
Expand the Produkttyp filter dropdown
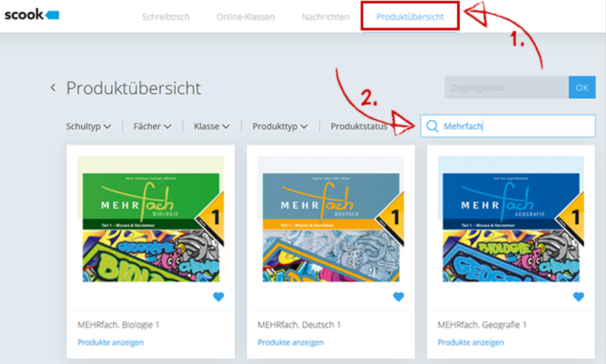(280, 126)
